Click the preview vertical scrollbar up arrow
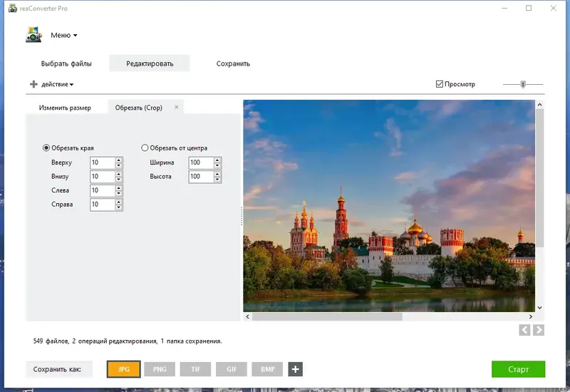Screen dimensions: 570x392 (539, 105)
